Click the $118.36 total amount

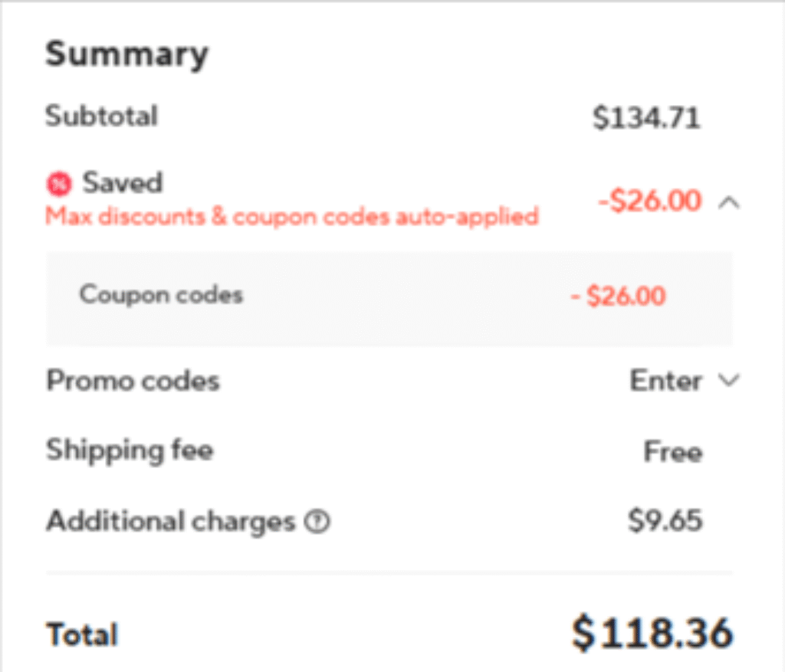click(x=652, y=633)
